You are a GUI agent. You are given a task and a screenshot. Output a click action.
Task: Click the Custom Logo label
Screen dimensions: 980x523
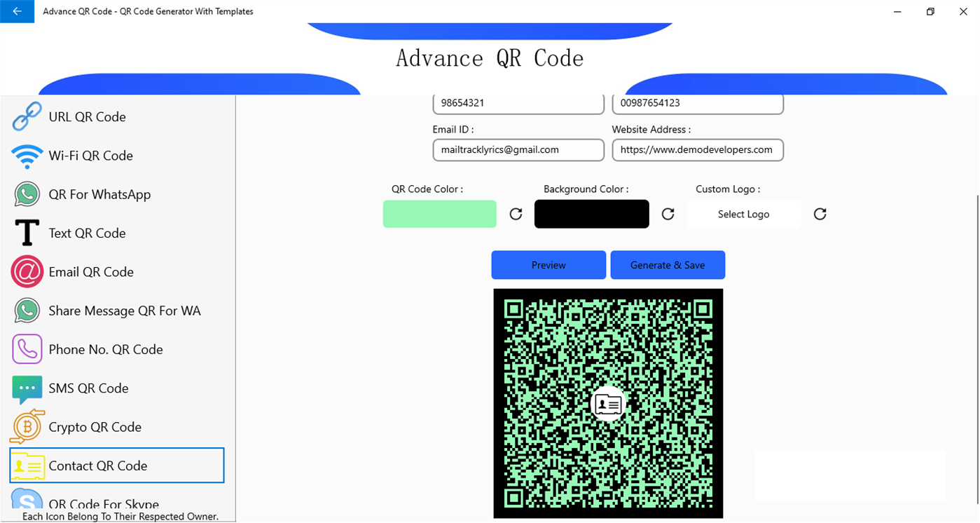click(x=728, y=189)
